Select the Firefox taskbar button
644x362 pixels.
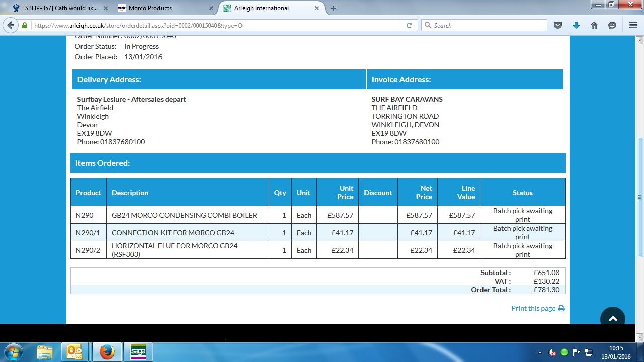(x=107, y=352)
